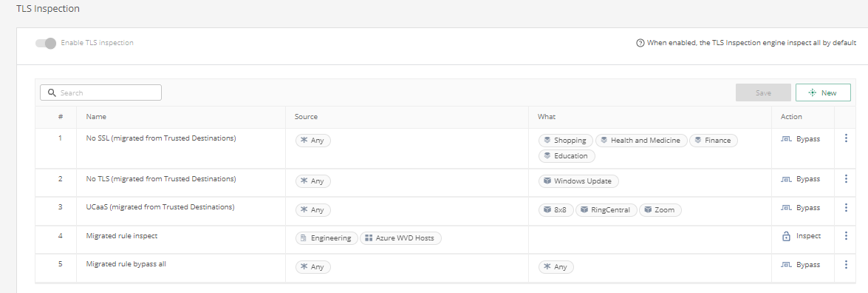
Task: Create a New TLS inspection rule
Action: 823,92
